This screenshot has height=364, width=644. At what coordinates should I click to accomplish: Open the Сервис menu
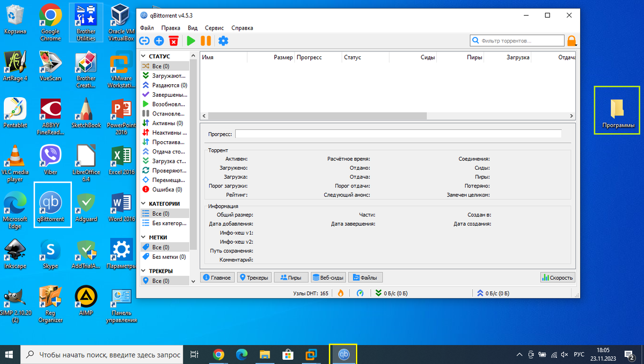tap(215, 28)
